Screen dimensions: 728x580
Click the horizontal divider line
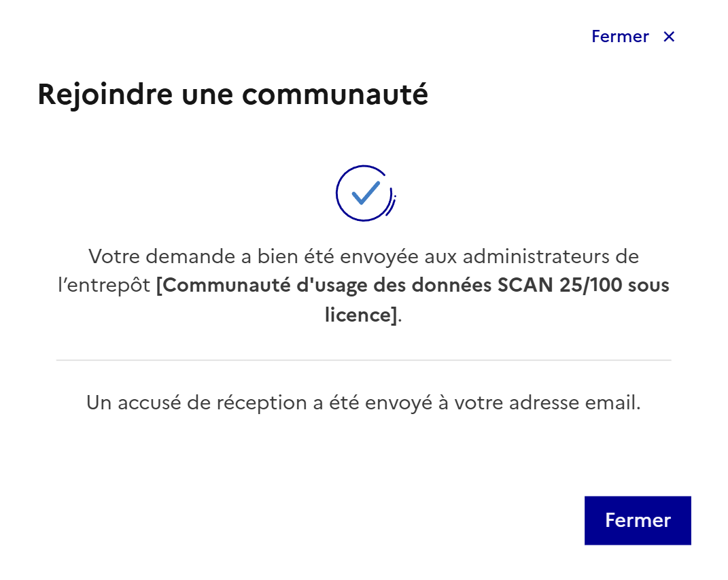[364, 360]
